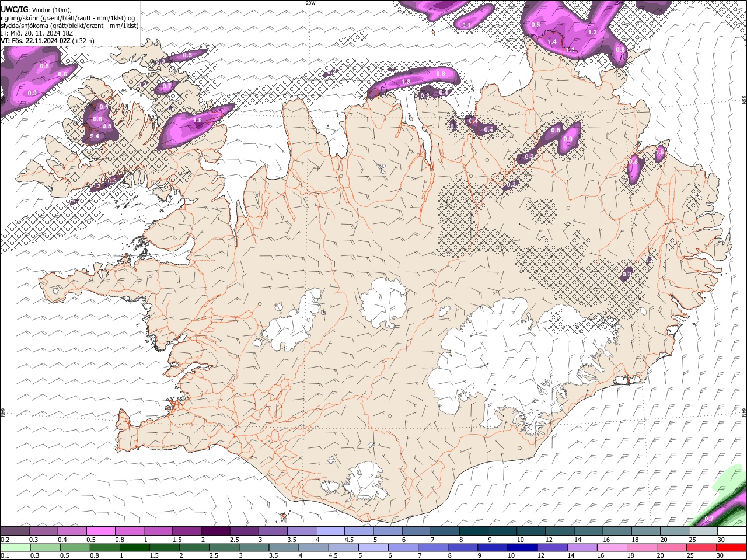
Task: Pick the 0.1 pale green swatch in the rain scale
Action: click(15, 547)
